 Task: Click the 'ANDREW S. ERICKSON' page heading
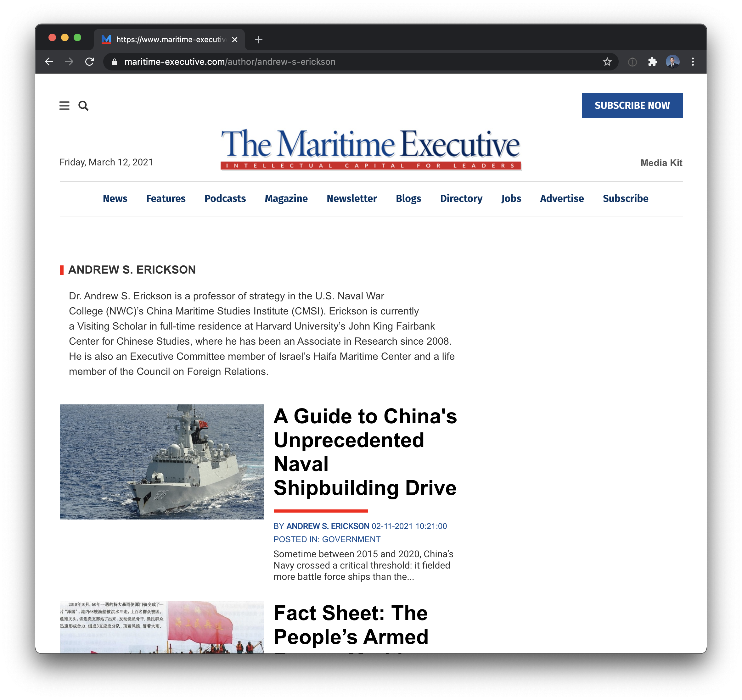click(132, 270)
